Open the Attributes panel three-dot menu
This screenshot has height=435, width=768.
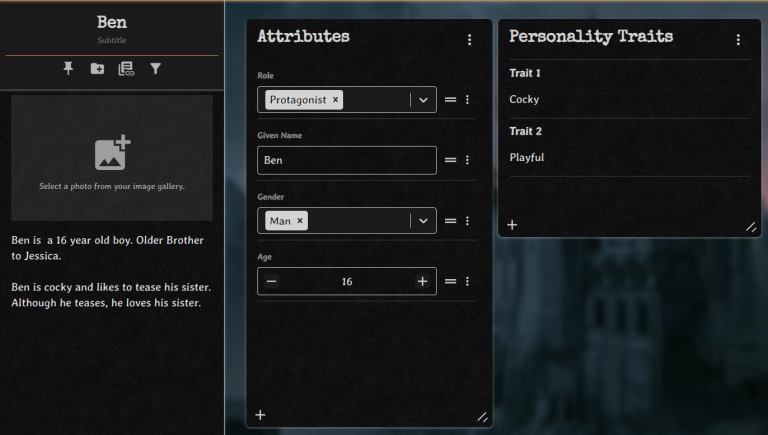point(469,40)
